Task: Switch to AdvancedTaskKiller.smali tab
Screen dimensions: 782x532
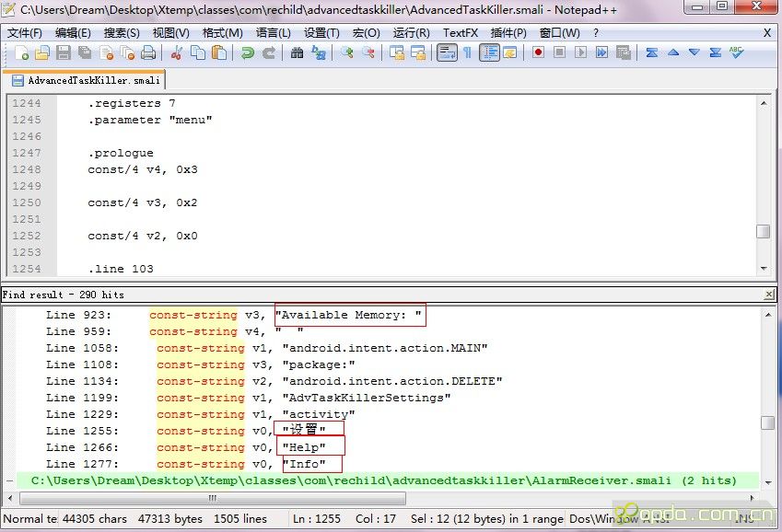Action: [x=85, y=80]
